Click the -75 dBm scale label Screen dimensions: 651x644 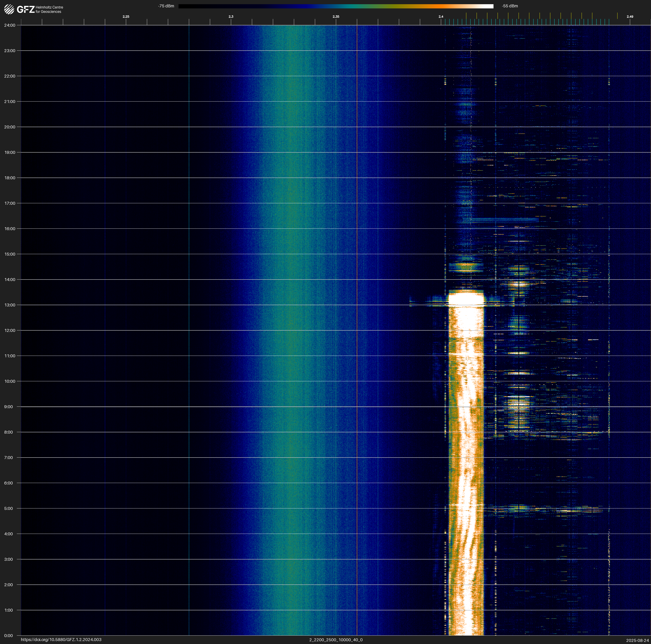click(166, 6)
